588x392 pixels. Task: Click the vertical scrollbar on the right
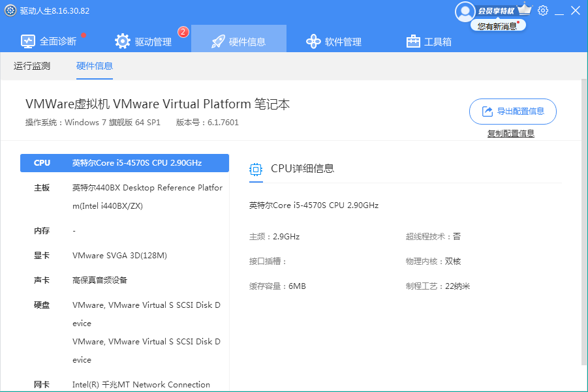[583, 222]
